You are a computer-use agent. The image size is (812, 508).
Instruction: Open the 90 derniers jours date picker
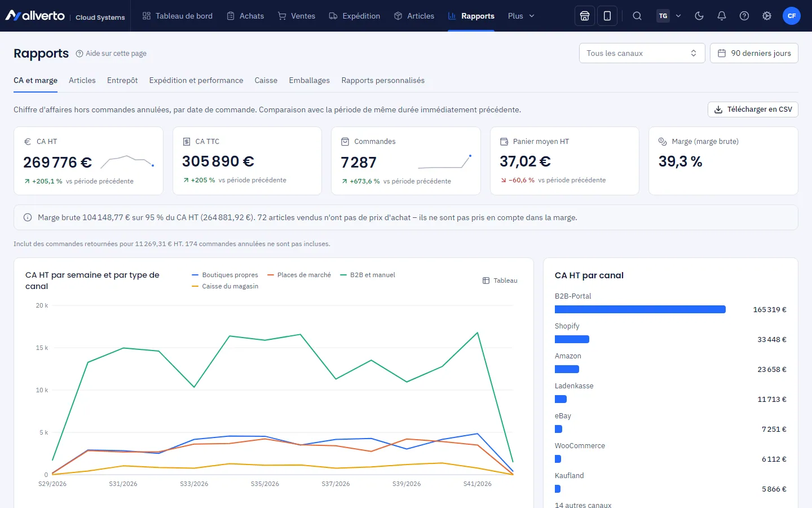pyautogui.click(x=754, y=53)
